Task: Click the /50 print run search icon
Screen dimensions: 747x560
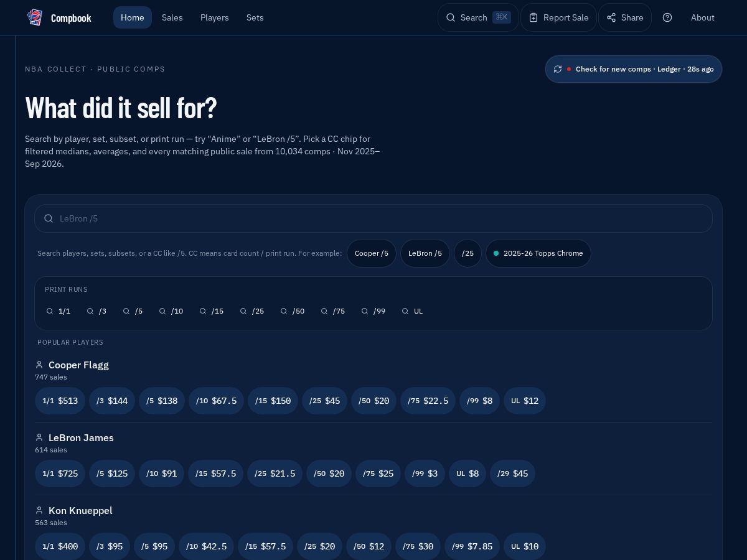Action: (x=284, y=311)
